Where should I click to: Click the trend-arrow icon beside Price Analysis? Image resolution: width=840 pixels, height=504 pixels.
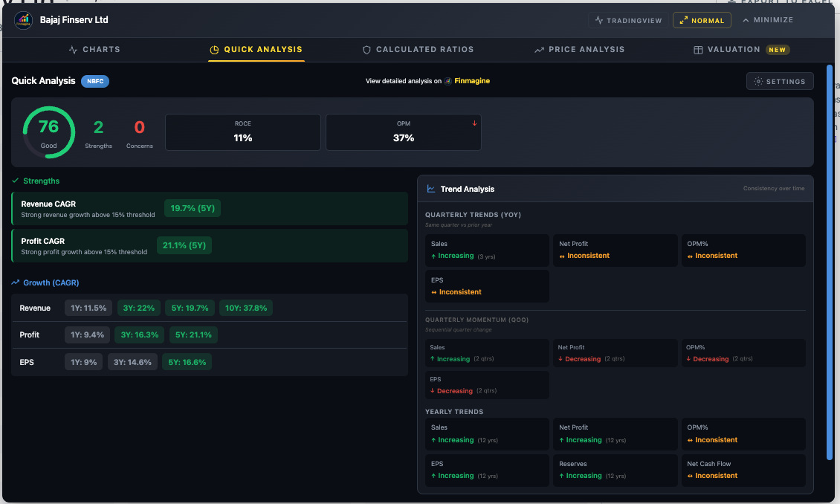click(x=539, y=49)
